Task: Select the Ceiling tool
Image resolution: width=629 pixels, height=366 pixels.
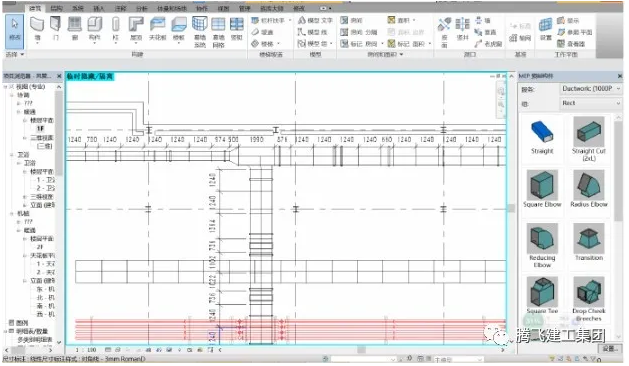Action: click(158, 29)
